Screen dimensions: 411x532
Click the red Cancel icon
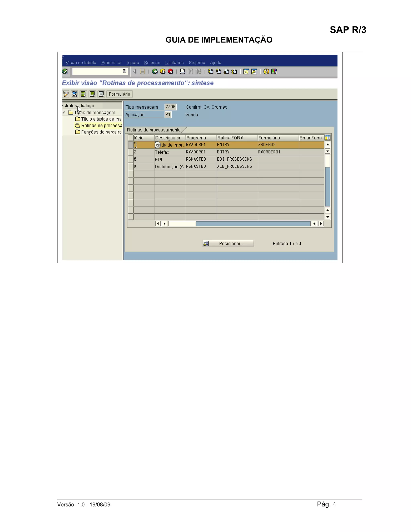point(171,71)
